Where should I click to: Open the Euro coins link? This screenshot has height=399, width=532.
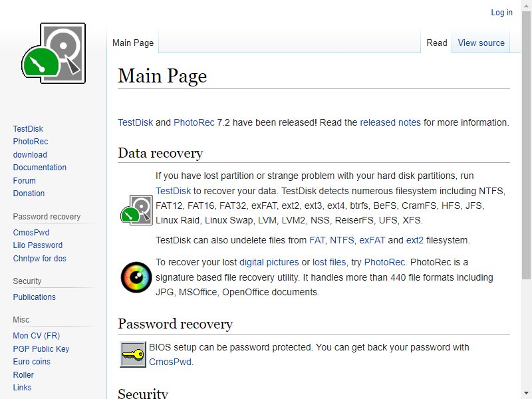(31, 362)
